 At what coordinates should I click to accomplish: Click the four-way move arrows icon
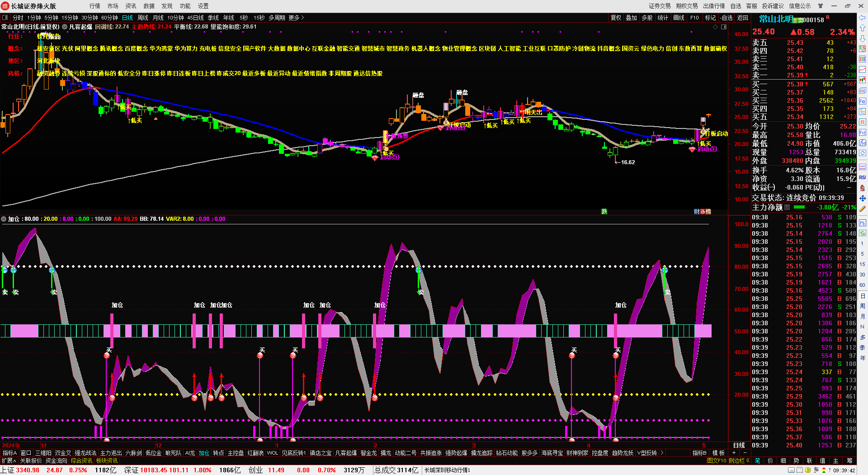[x=863, y=198]
